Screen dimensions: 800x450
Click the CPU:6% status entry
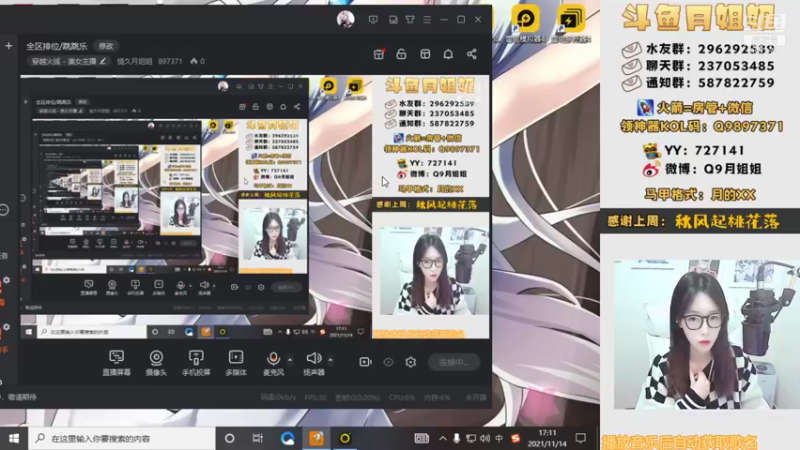click(x=402, y=397)
